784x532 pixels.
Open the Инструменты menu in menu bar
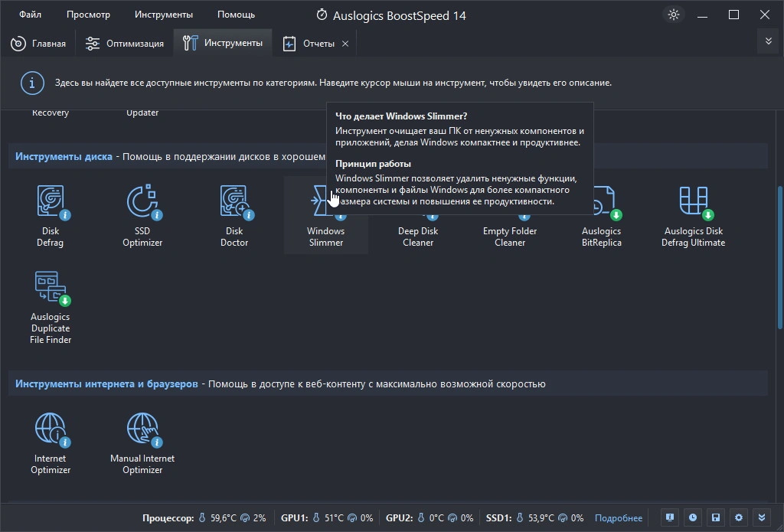point(164,15)
